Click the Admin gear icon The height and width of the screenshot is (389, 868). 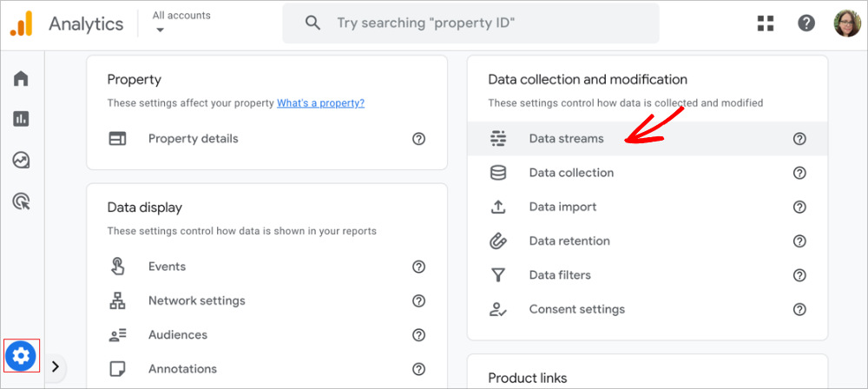pyautogui.click(x=21, y=356)
